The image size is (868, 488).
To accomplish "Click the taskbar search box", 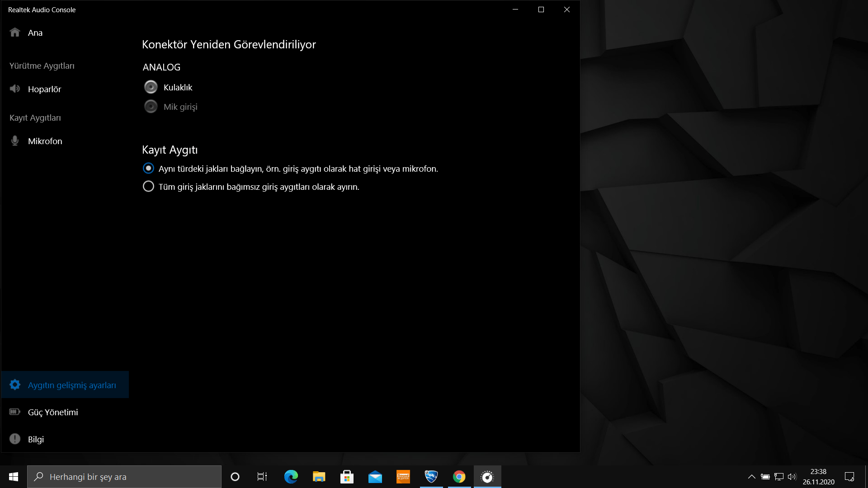I will coord(124,477).
